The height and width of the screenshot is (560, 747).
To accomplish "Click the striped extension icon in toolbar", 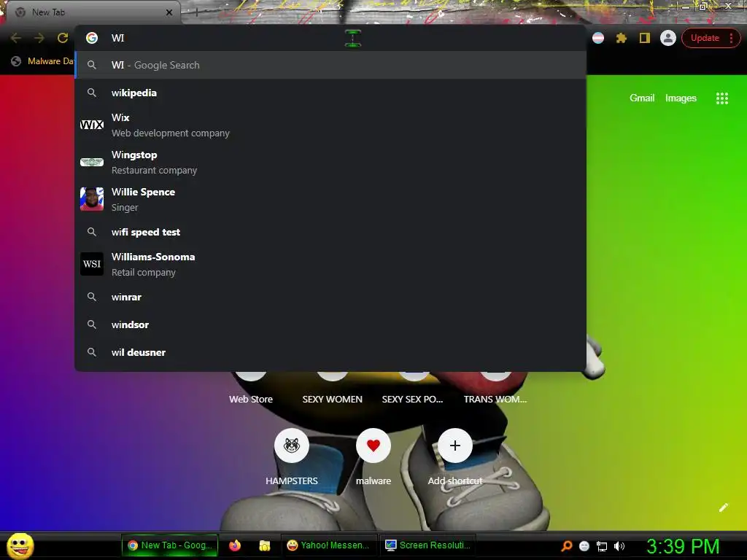I will (x=598, y=38).
